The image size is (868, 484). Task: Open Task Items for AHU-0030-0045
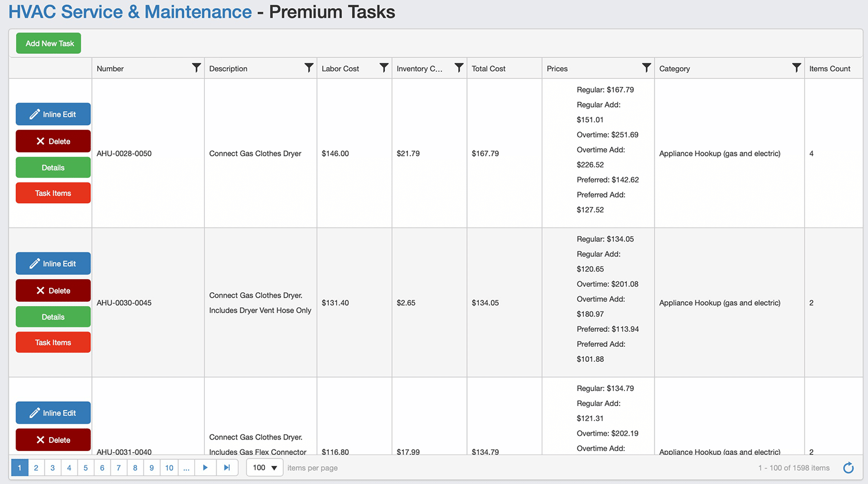[53, 342]
